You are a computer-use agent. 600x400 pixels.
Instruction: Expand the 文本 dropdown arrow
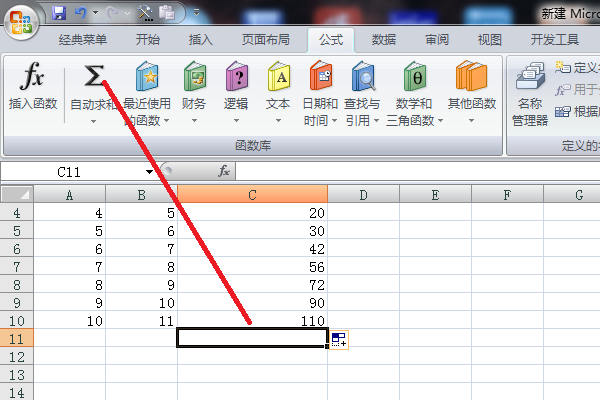[x=279, y=121]
